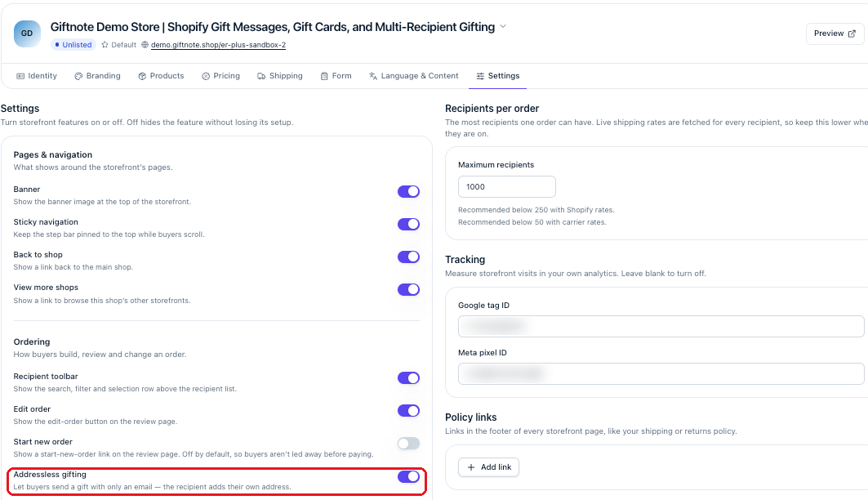Viewport: 868px width, 500px height.
Task: Click "Recommended below 50 with carrier rates."
Action: [x=532, y=222]
